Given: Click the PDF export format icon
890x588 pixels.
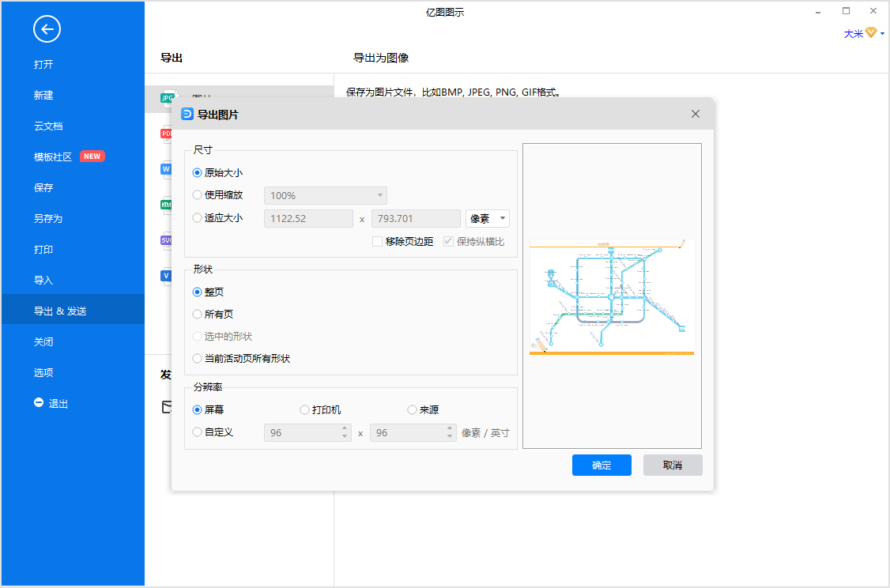Looking at the screenshot, I should [166, 134].
